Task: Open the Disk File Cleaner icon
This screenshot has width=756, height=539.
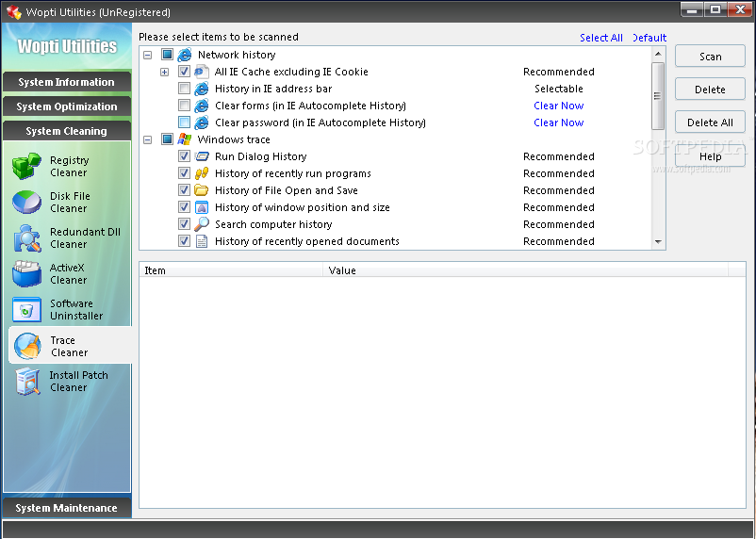Action: point(26,202)
